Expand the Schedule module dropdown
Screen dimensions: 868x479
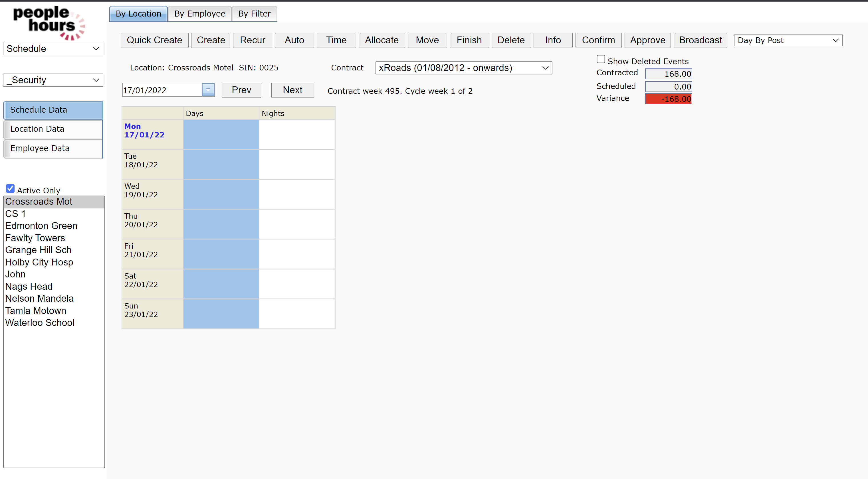(x=53, y=48)
